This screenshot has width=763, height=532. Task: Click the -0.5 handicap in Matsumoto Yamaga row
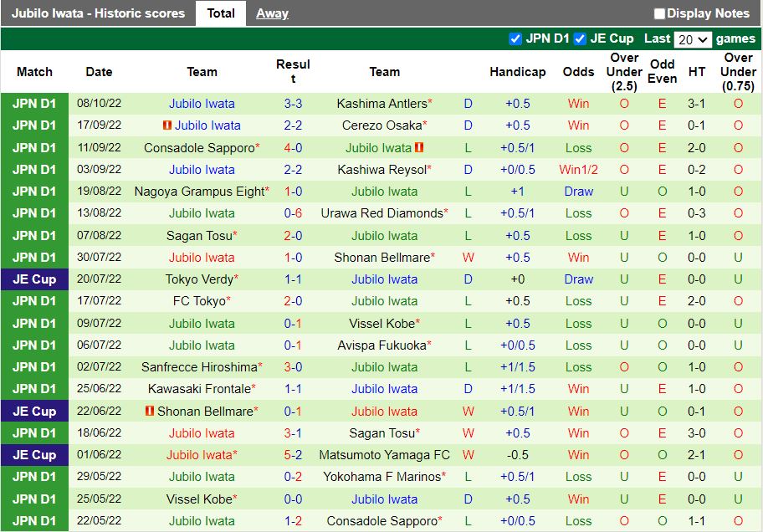point(517,455)
